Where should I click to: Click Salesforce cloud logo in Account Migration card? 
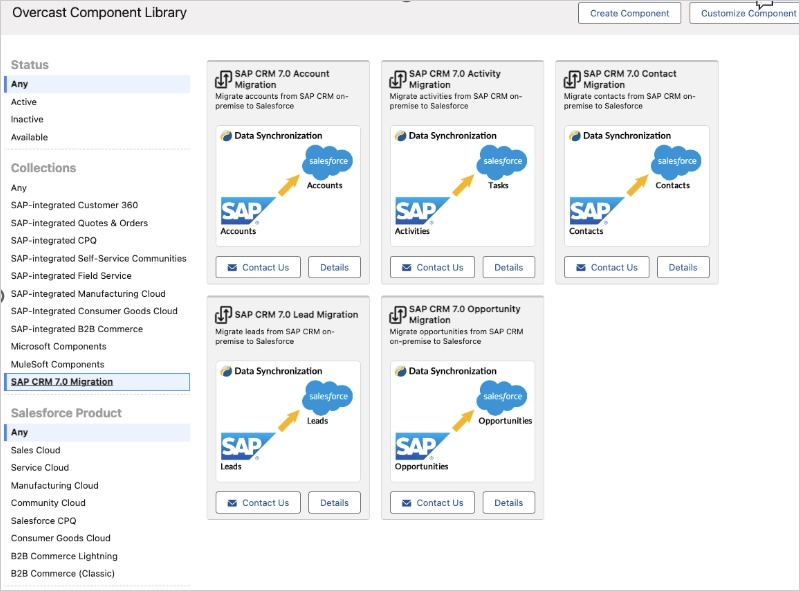coord(328,161)
